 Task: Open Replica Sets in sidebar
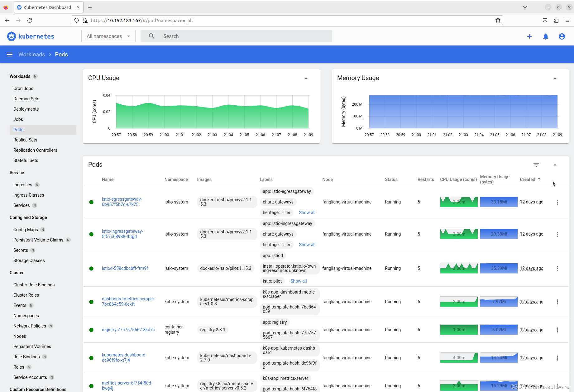(x=25, y=140)
